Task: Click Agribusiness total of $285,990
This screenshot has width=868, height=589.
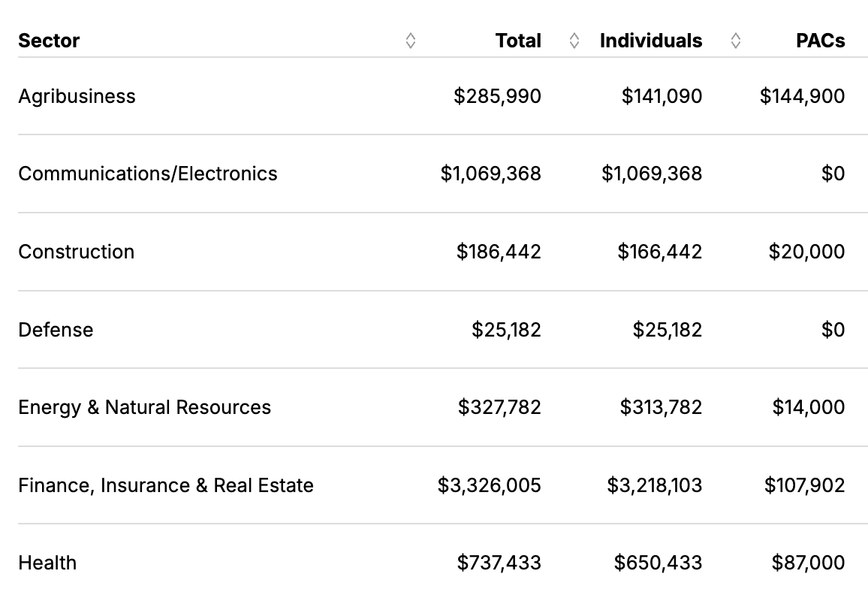Action: coord(497,96)
